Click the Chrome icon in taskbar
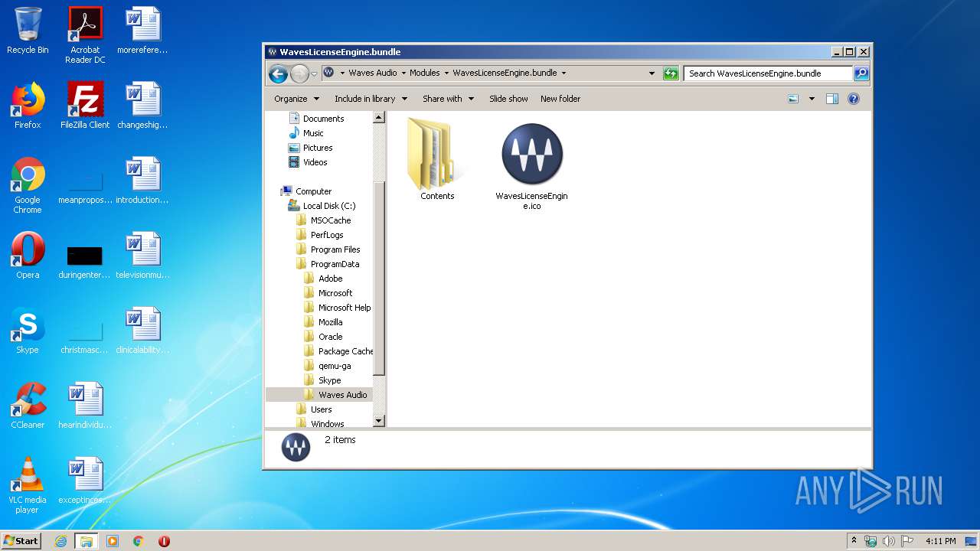 click(139, 541)
